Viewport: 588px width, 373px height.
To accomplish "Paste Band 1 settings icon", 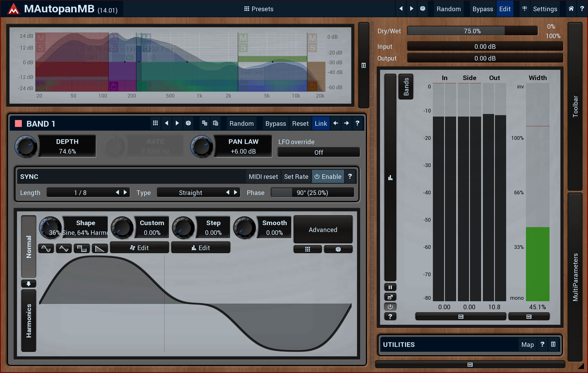I will (x=215, y=123).
